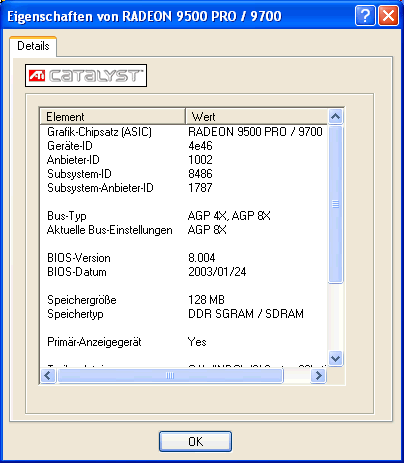Click vertical scrollbar up arrow

[x=335, y=116]
